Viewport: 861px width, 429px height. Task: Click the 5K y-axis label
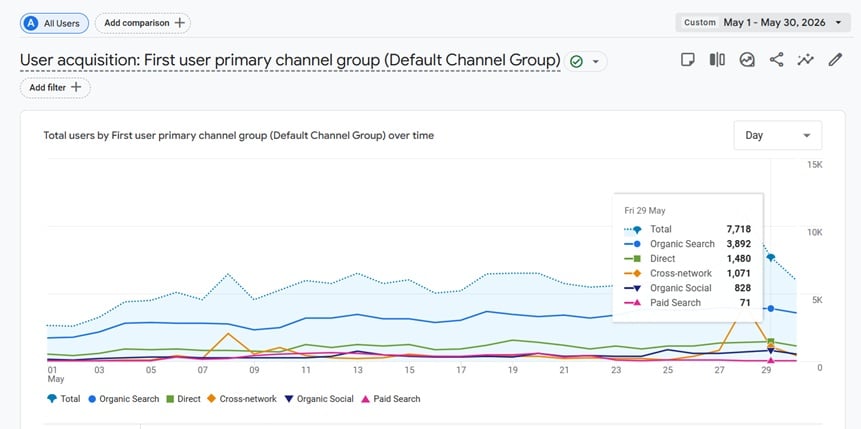pos(817,300)
